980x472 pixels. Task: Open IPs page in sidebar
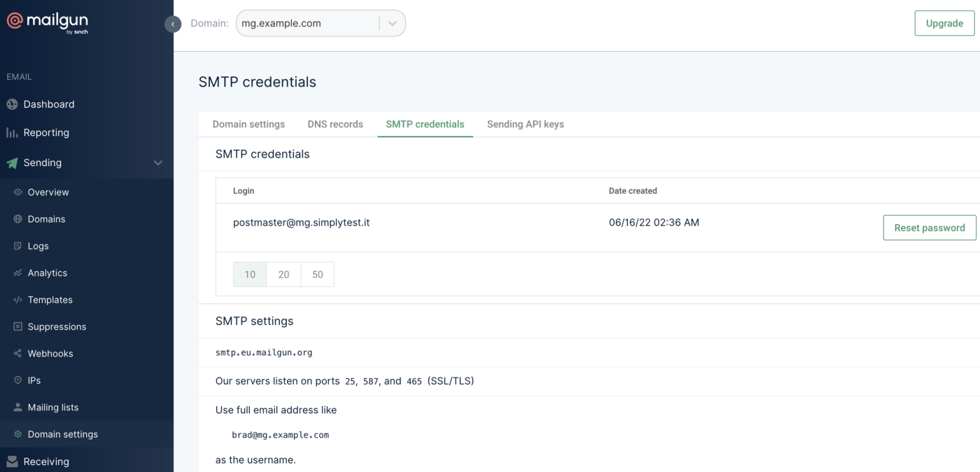click(34, 380)
